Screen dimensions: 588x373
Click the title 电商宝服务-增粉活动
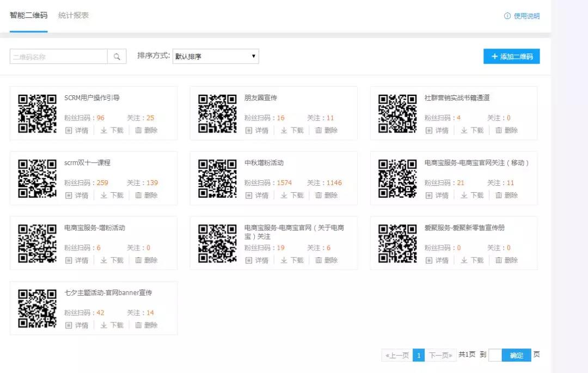95,228
